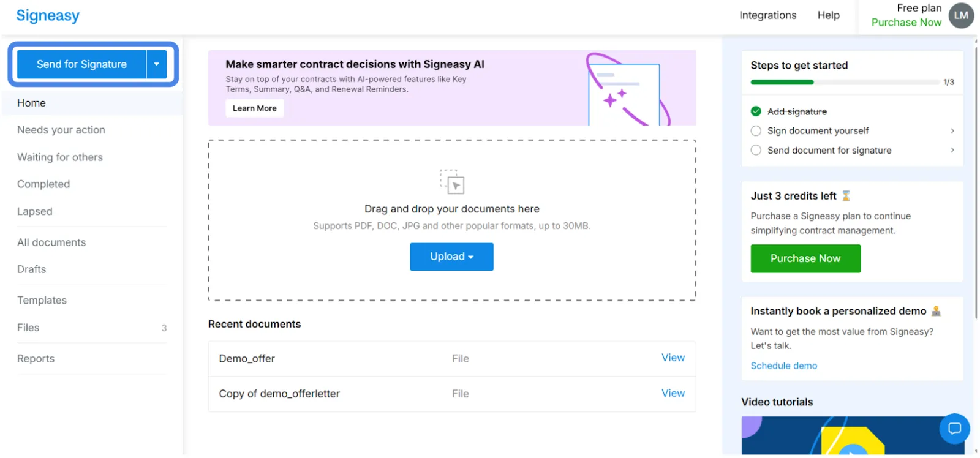Click Add signature step text
Screen dimensions: 980x458
(x=797, y=111)
